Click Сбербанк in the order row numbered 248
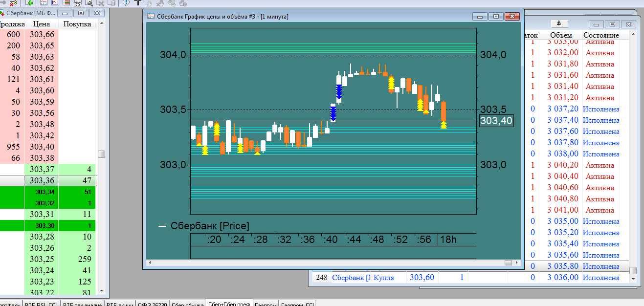644x306 pixels. [351, 278]
